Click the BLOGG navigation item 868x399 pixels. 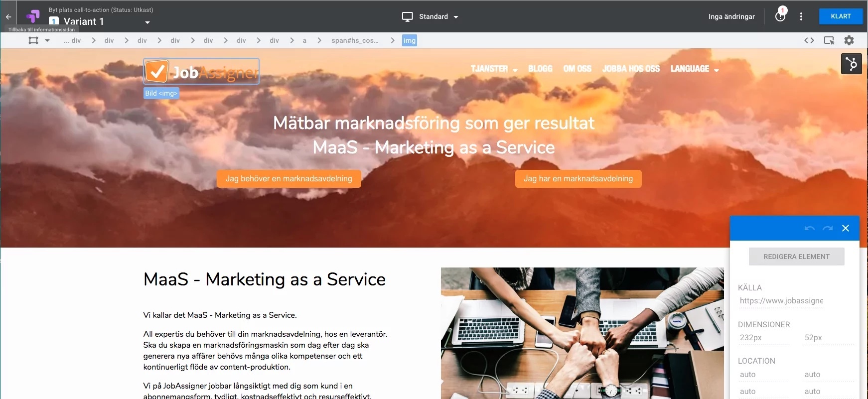coord(540,69)
